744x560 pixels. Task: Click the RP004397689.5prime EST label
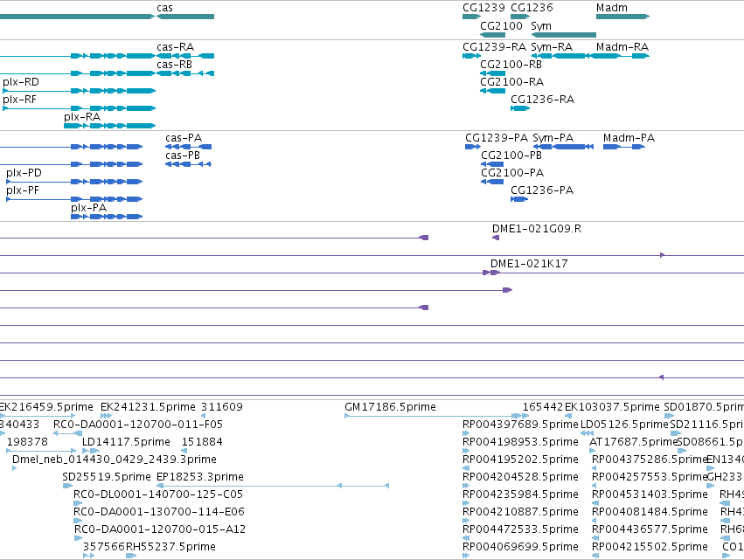click(520, 425)
